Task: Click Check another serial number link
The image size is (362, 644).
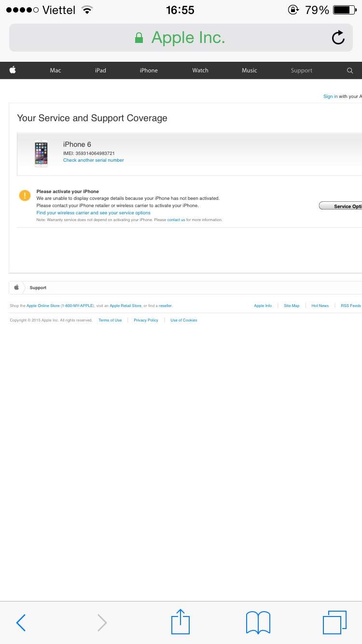Action: [x=93, y=160]
